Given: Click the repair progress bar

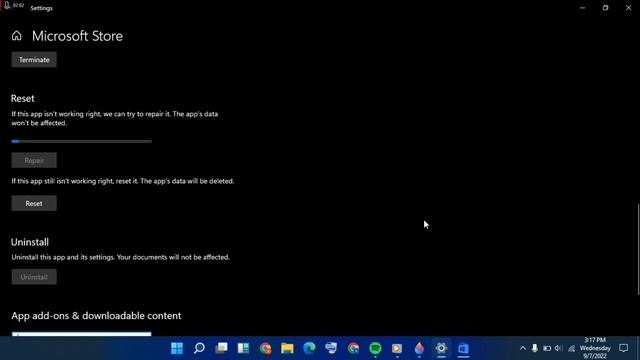Looking at the screenshot, I should [x=82, y=141].
